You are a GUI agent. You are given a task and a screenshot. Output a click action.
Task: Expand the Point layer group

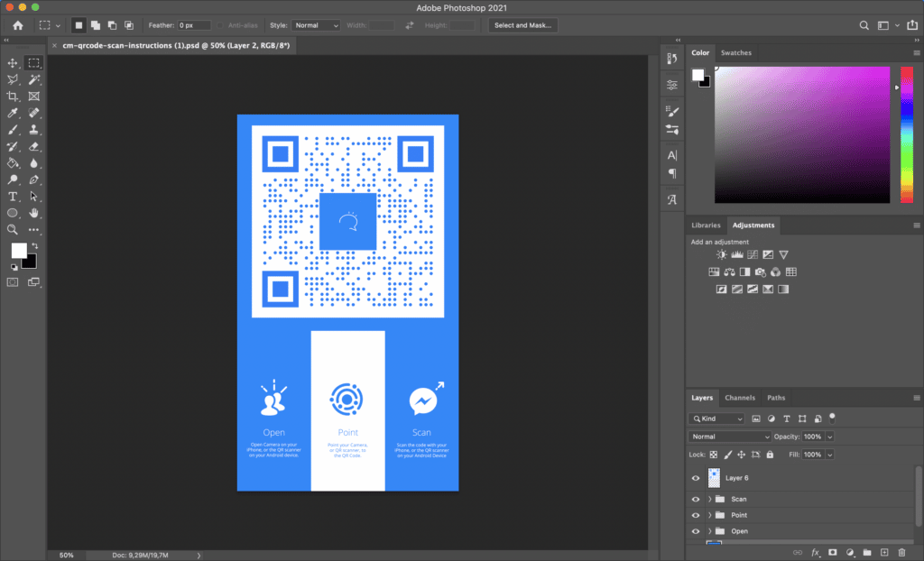coord(708,515)
